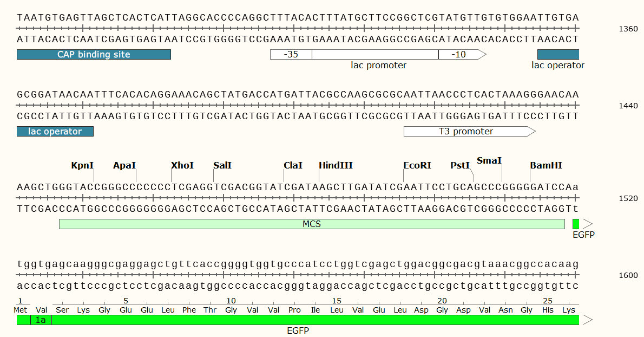Click the 1a segment in EGFP translation
The height and width of the screenshot is (337, 644).
[x=41, y=320]
